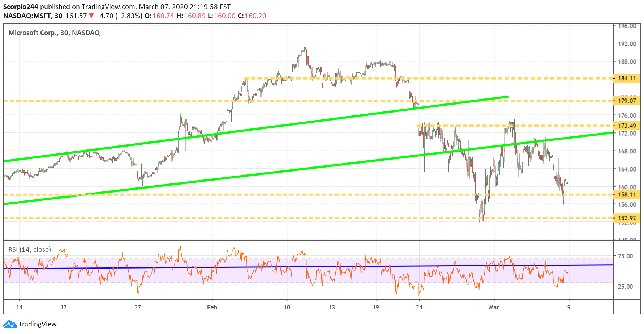Screen dimensions: 644x334
Task: Select the 158.11 price level label
Action: click(x=627, y=195)
